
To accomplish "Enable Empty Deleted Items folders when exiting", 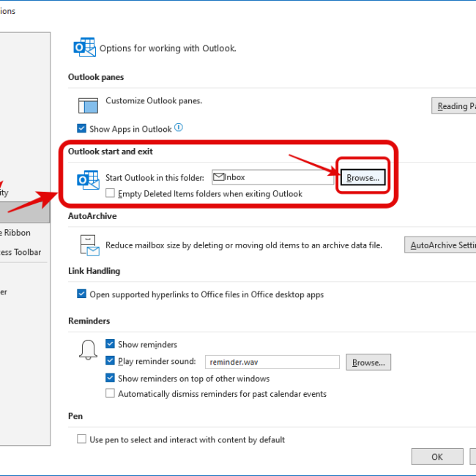I will click(110, 193).
